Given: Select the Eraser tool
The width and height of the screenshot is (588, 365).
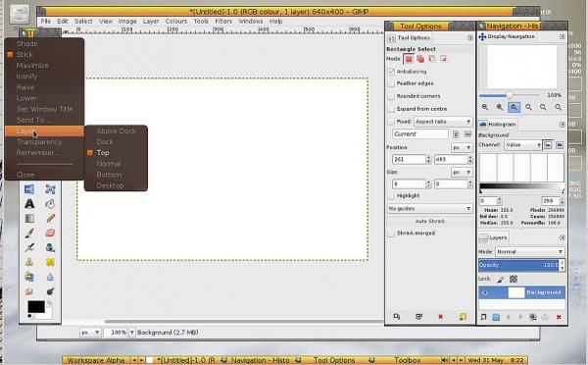Looking at the screenshot, I should [x=51, y=233].
